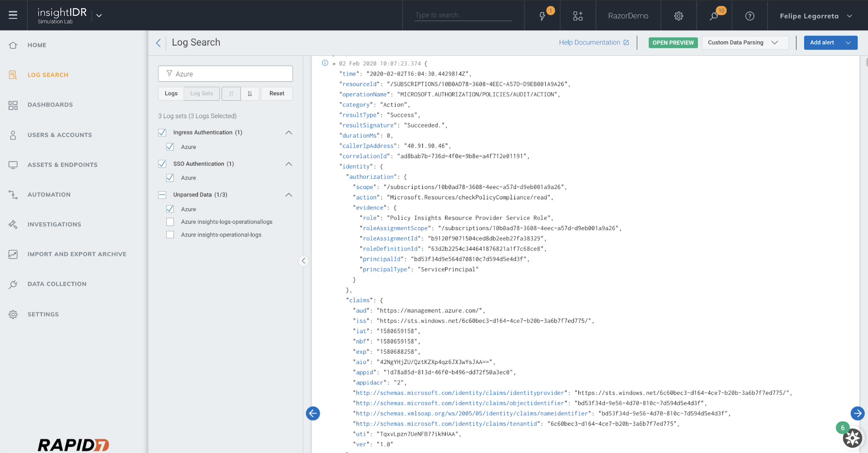Click the descending sort icon button
Viewport: 868px width, 453px height.
point(250,93)
